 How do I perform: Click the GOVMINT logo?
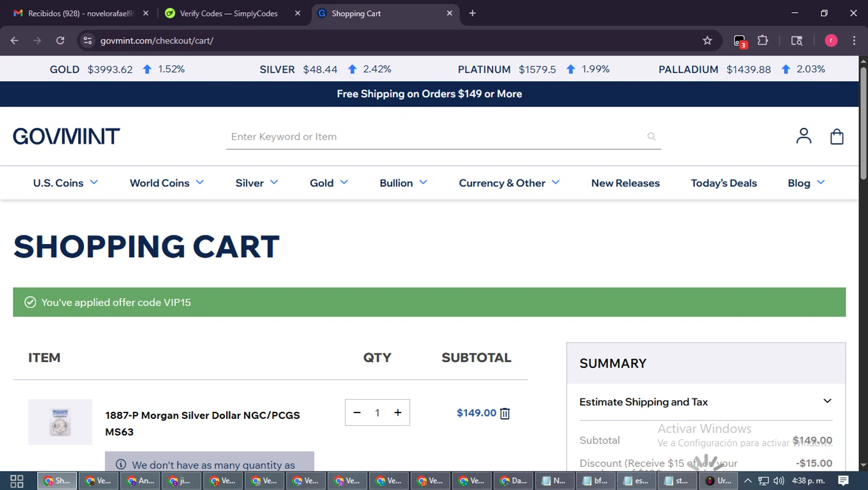tap(67, 137)
